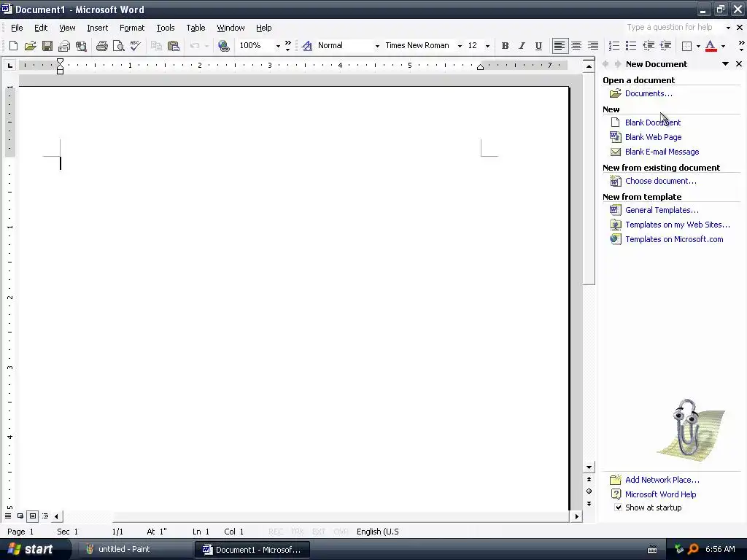Open the Zoom 100% dropdown

click(x=278, y=46)
